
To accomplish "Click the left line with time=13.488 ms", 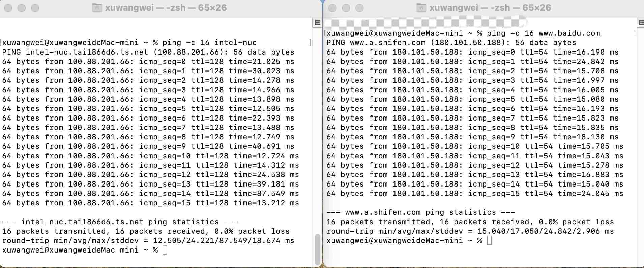I will coord(148,128).
